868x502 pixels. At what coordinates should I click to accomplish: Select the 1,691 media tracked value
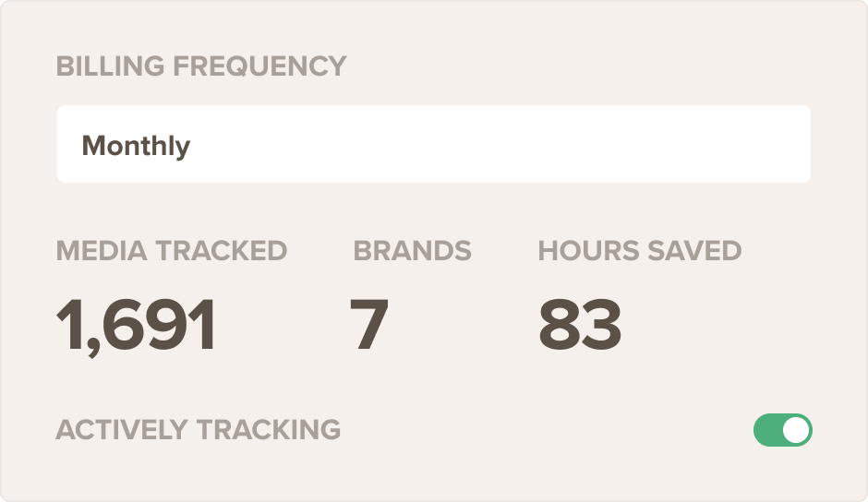click(136, 326)
